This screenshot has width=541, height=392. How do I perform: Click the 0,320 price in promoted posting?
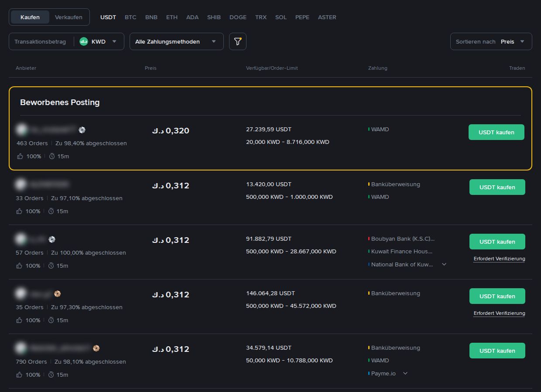tap(171, 130)
